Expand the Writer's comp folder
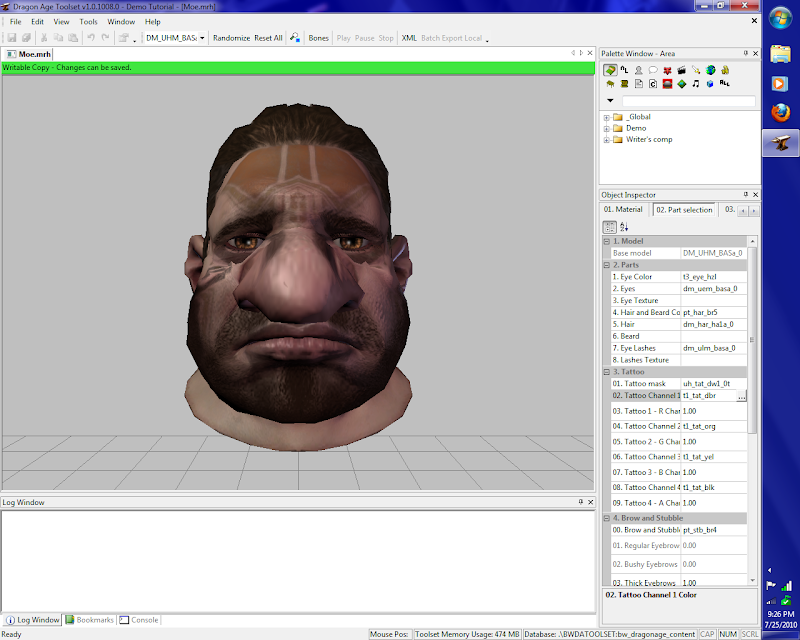The width and height of the screenshot is (800, 640). (606, 139)
